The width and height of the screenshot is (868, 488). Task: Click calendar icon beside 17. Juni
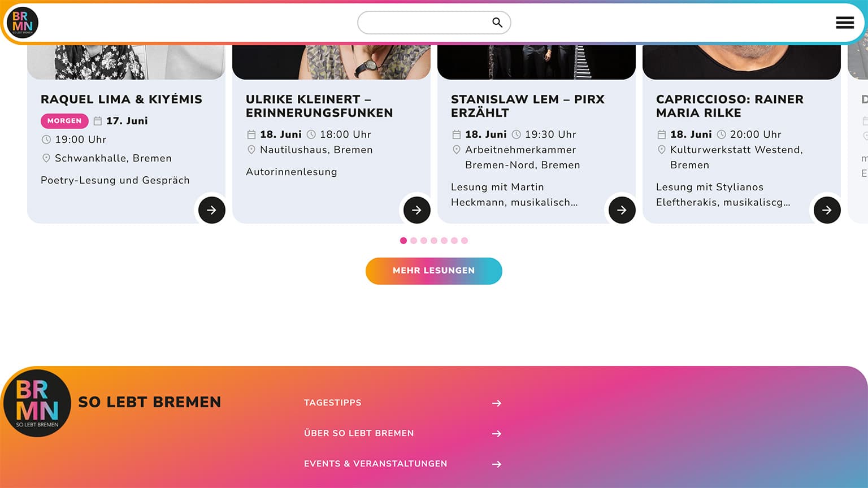98,121
